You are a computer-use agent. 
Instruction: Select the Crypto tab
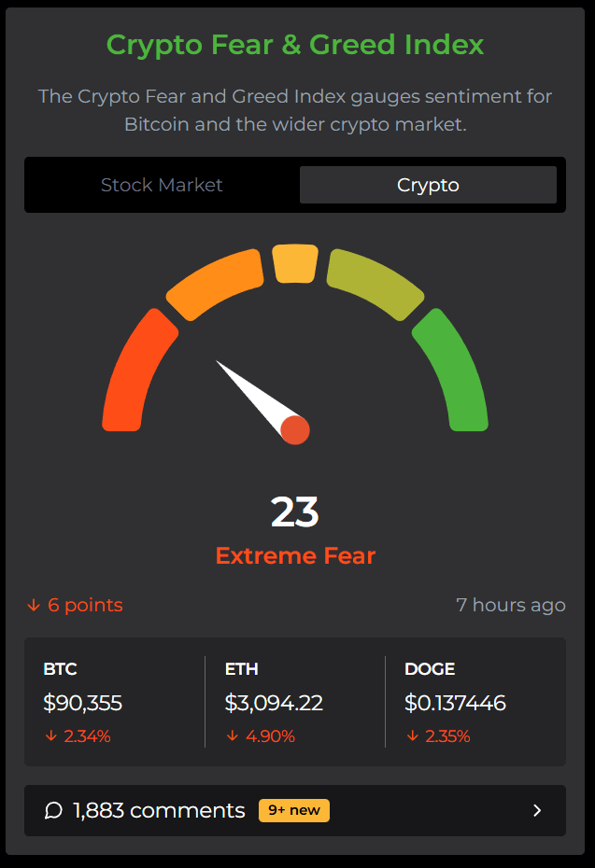click(428, 185)
